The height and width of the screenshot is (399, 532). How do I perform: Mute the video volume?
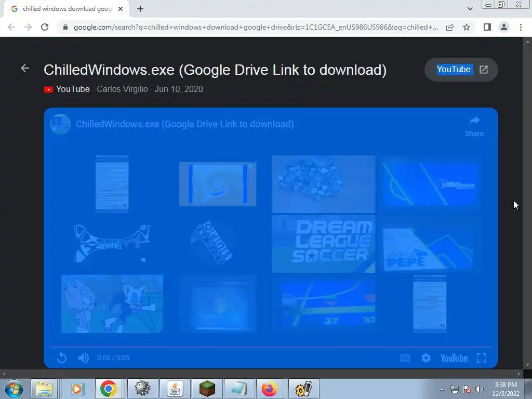click(x=84, y=358)
